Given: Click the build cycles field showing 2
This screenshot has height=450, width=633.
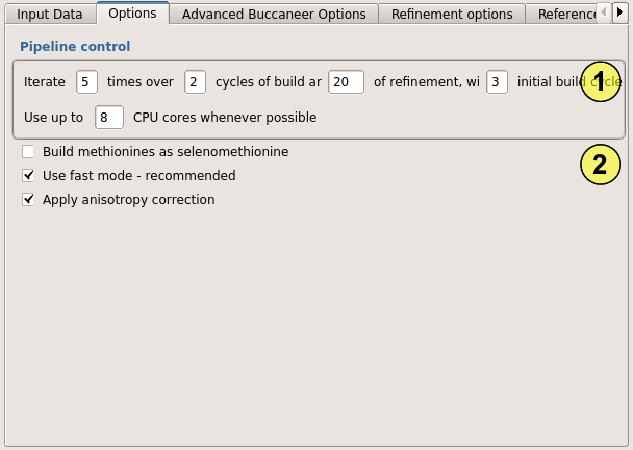Looking at the screenshot, I should (x=195, y=82).
